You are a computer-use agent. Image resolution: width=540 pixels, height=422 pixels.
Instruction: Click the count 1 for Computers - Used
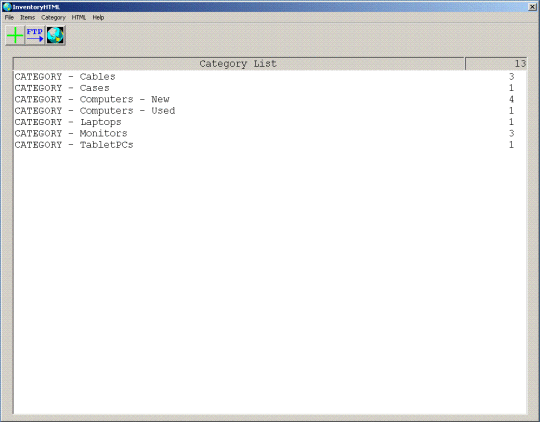tap(511, 111)
